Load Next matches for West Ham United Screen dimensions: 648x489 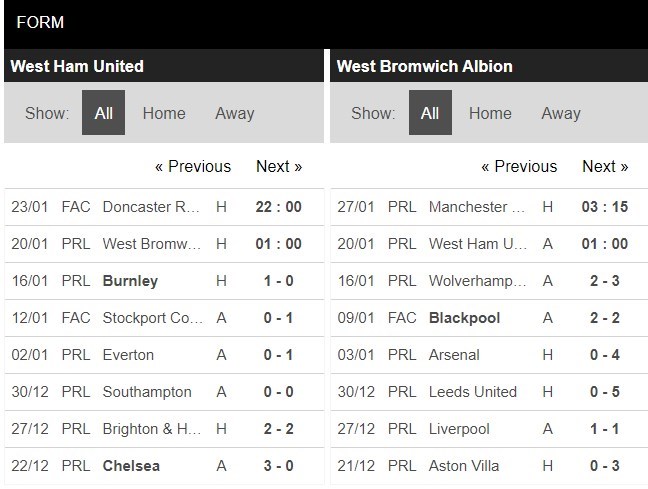[279, 166]
